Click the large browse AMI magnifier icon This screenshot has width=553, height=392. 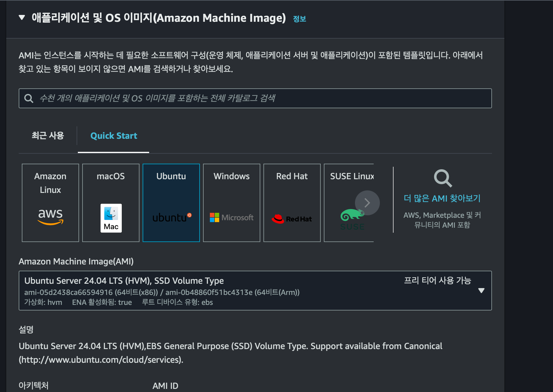point(443,178)
